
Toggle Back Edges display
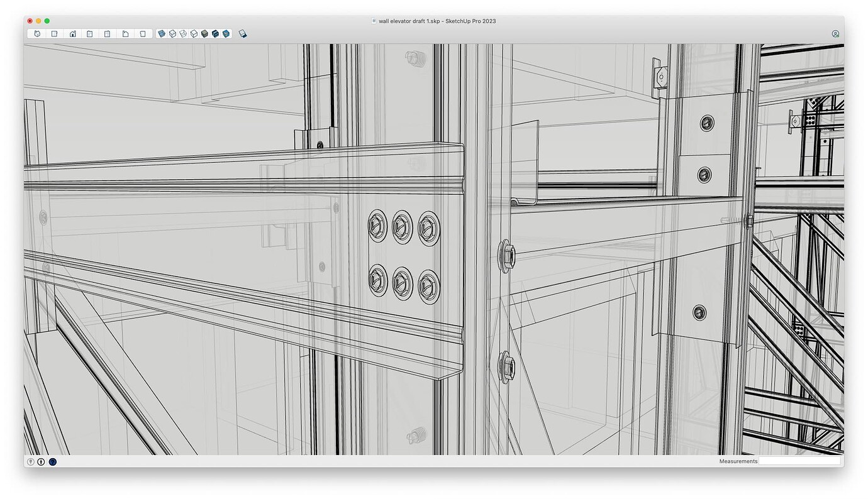(x=174, y=33)
